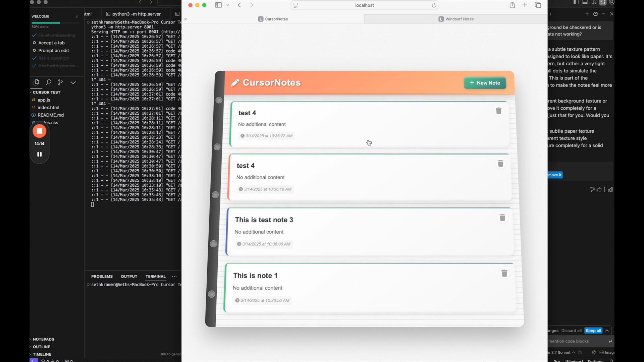Open the Safari share menu
644x362 pixels.
[512, 5]
